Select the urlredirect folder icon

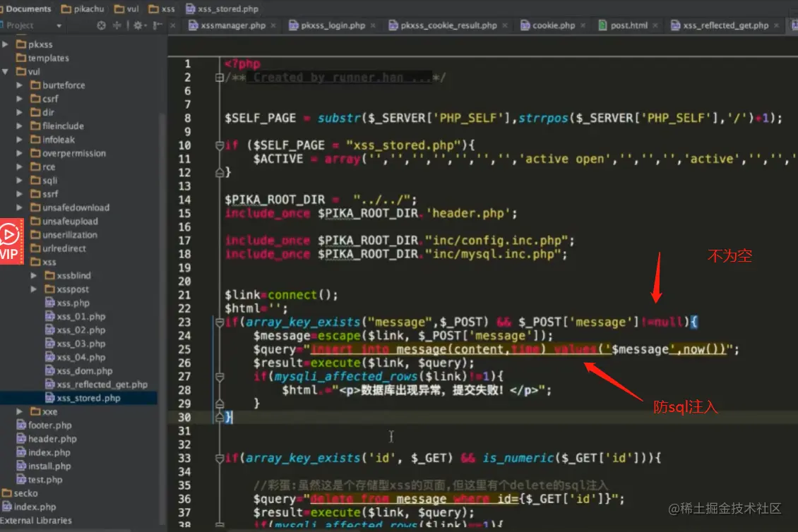point(35,248)
